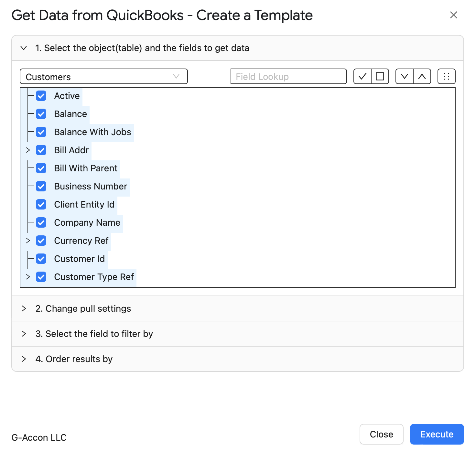The height and width of the screenshot is (452, 476).
Task: Select the Balance With Jobs label
Action: coord(93,132)
